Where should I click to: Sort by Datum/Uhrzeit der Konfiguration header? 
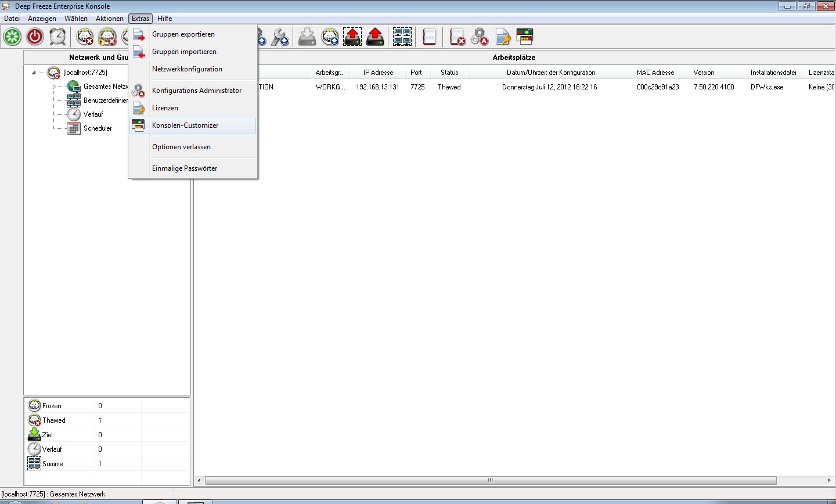pos(551,73)
